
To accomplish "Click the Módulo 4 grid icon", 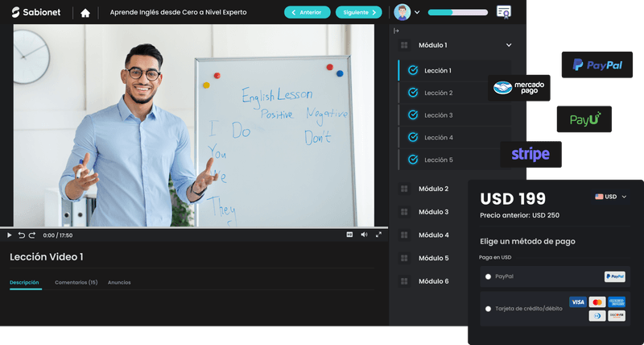I will point(404,235).
